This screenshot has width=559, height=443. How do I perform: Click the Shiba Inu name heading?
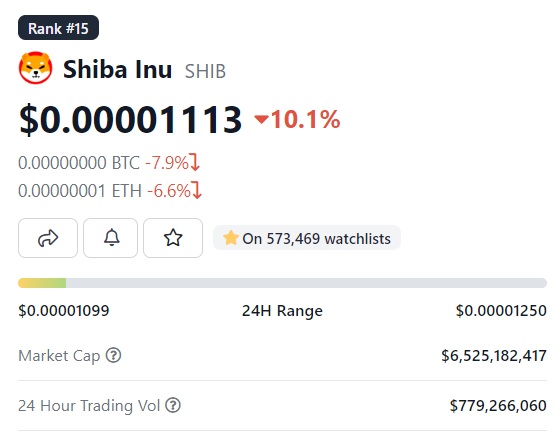(x=117, y=69)
